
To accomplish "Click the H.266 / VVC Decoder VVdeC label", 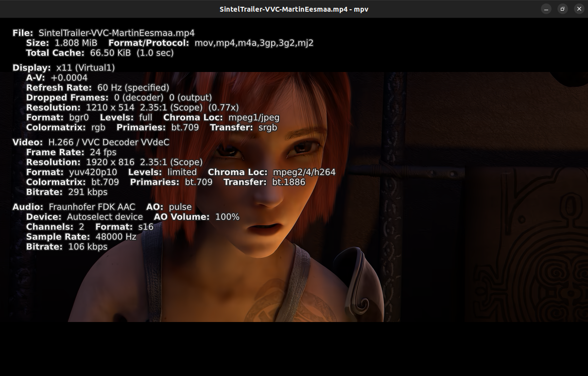I will coord(109,143).
